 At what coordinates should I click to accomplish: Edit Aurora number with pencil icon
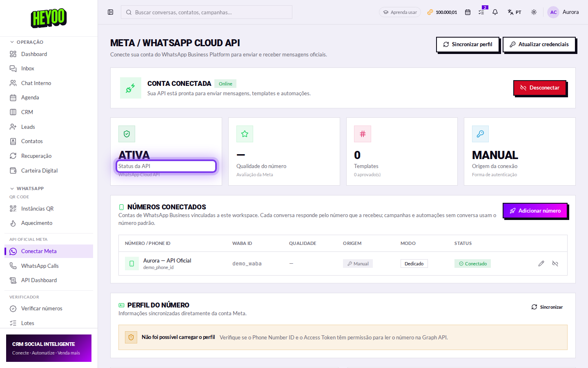[x=541, y=264]
